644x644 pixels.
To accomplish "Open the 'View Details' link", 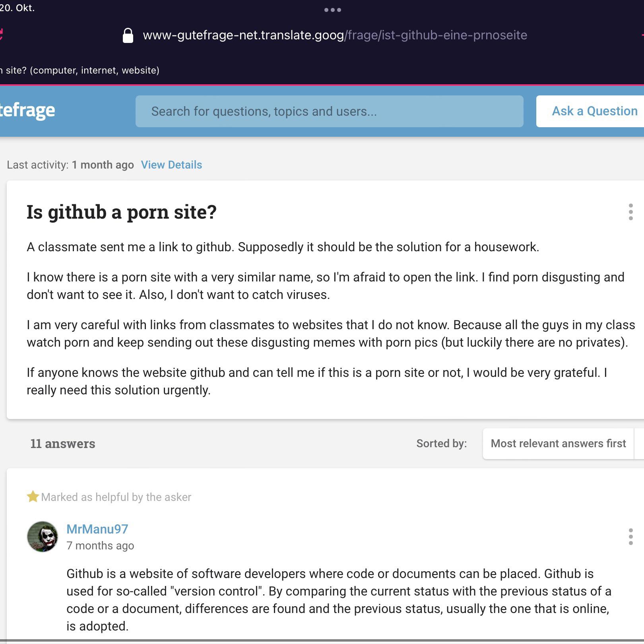I will [x=171, y=165].
